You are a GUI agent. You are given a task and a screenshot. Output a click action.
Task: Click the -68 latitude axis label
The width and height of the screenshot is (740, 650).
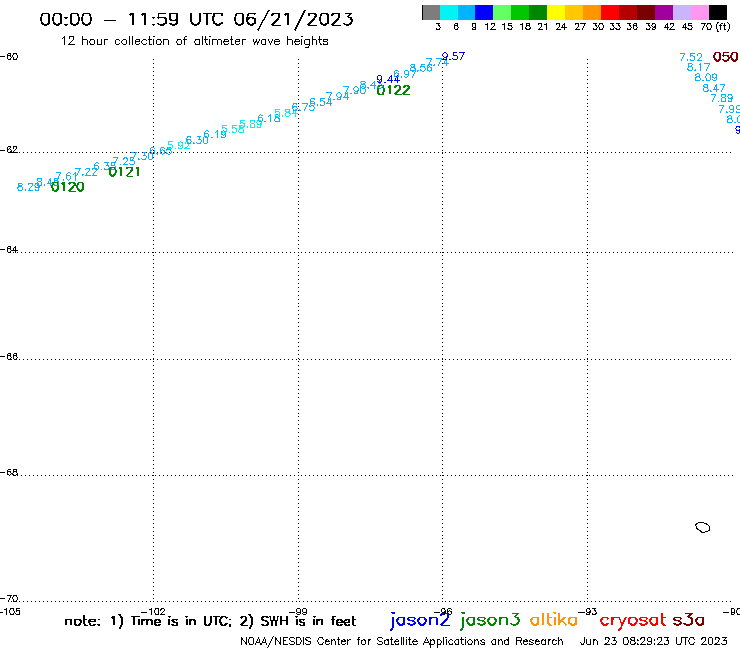coord(9,473)
